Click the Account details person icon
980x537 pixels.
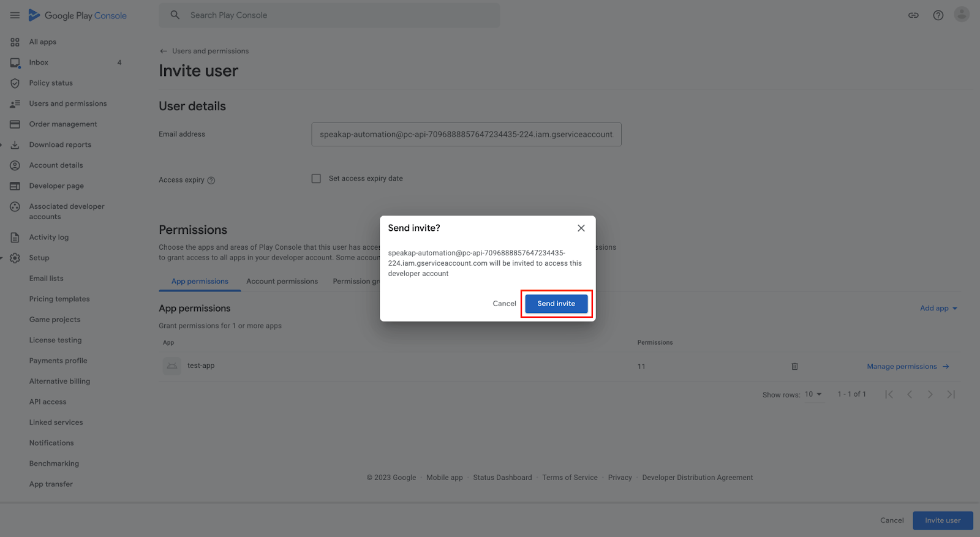15,165
